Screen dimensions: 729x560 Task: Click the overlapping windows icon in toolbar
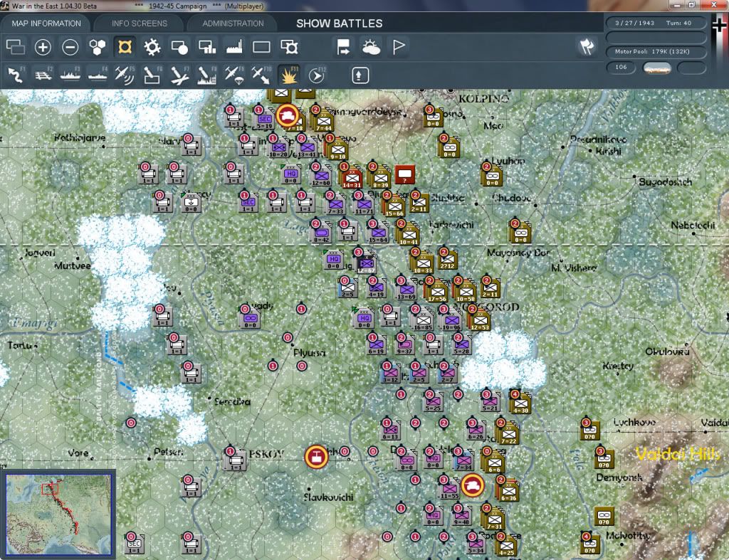(16, 47)
